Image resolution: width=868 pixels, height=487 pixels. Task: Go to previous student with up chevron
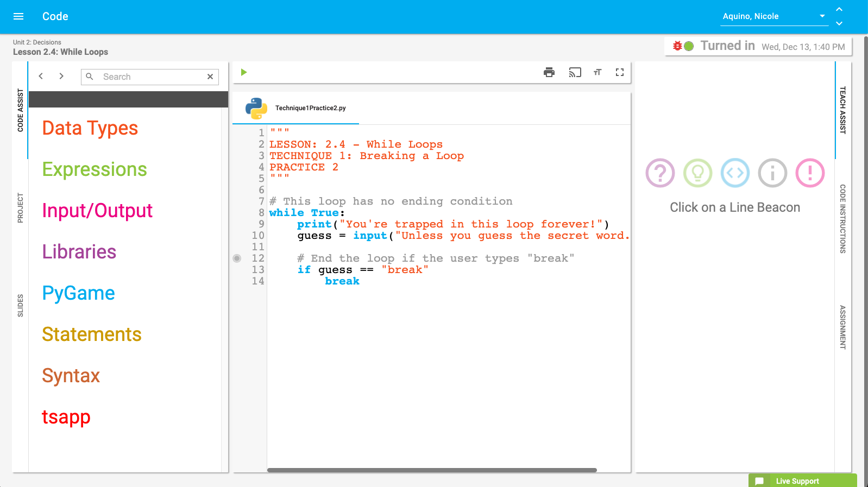coord(839,9)
